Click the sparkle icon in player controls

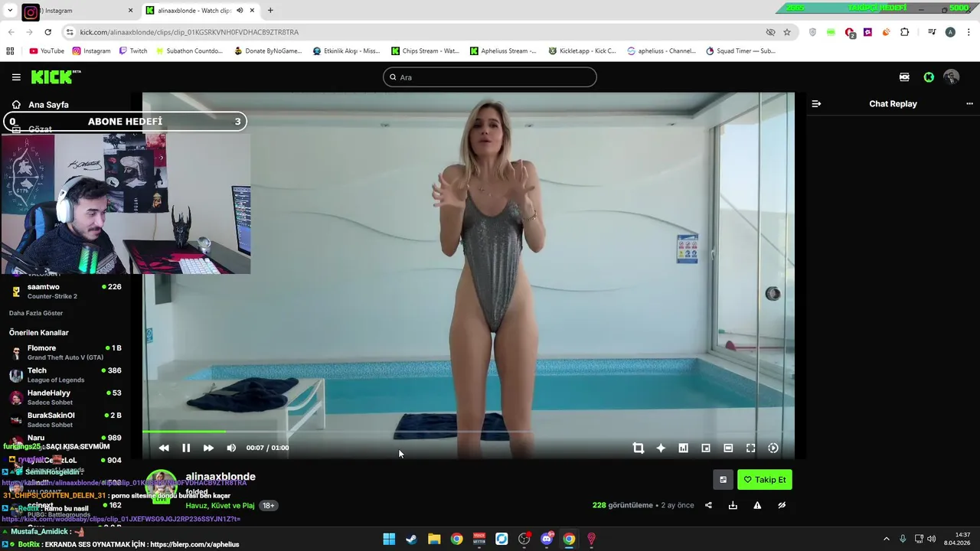click(661, 448)
